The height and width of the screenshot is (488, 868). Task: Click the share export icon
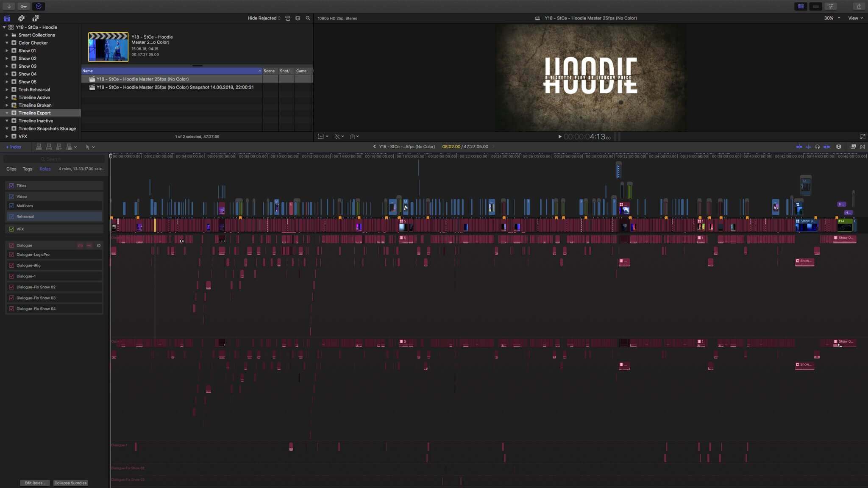click(859, 6)
